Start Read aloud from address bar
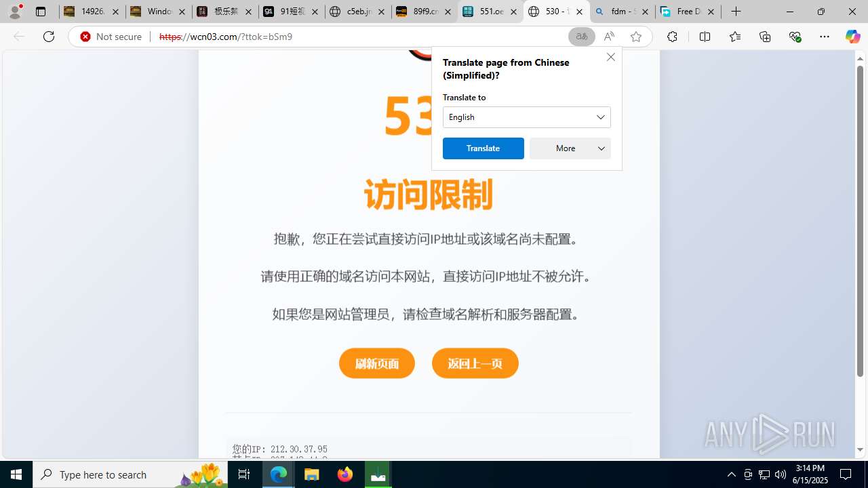Screen dimensions: 868x488 (609, 37)
